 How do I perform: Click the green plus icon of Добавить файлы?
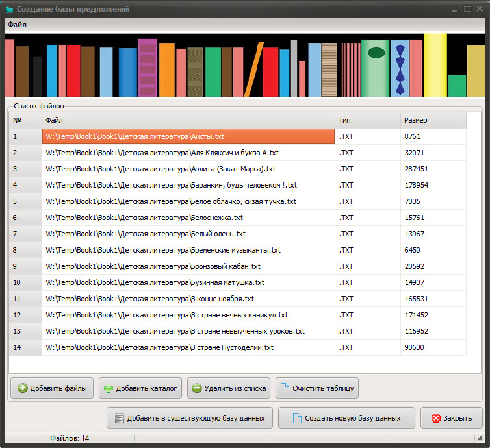(x=23, y=388)
